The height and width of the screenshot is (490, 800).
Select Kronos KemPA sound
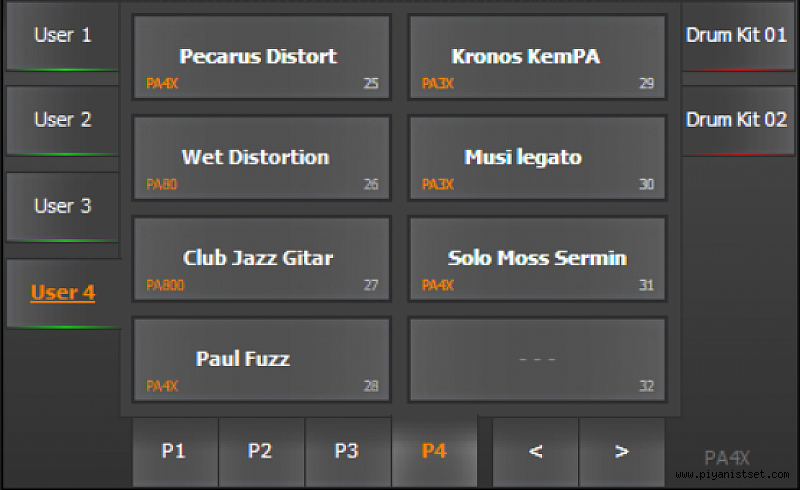(x=538, y=57)
